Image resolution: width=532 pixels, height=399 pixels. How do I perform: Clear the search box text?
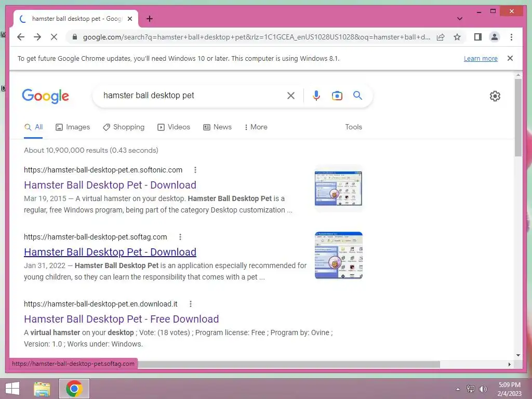click(291, 96)
